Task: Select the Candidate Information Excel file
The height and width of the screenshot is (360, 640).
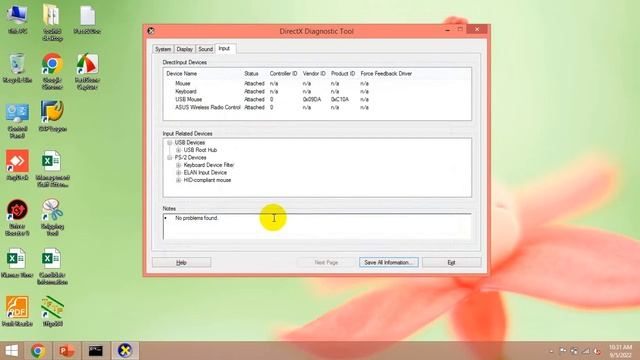Action: [x=52, y=266]
